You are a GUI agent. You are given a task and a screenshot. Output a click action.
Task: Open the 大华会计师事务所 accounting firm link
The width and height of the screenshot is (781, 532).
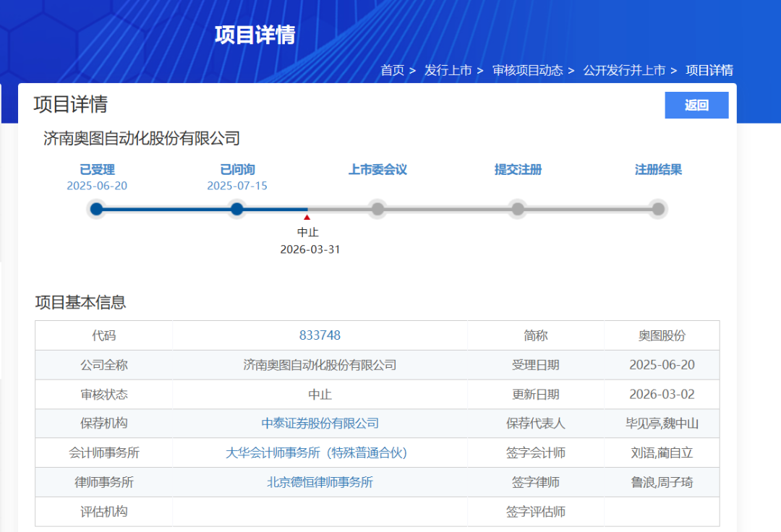coord(315,452)
